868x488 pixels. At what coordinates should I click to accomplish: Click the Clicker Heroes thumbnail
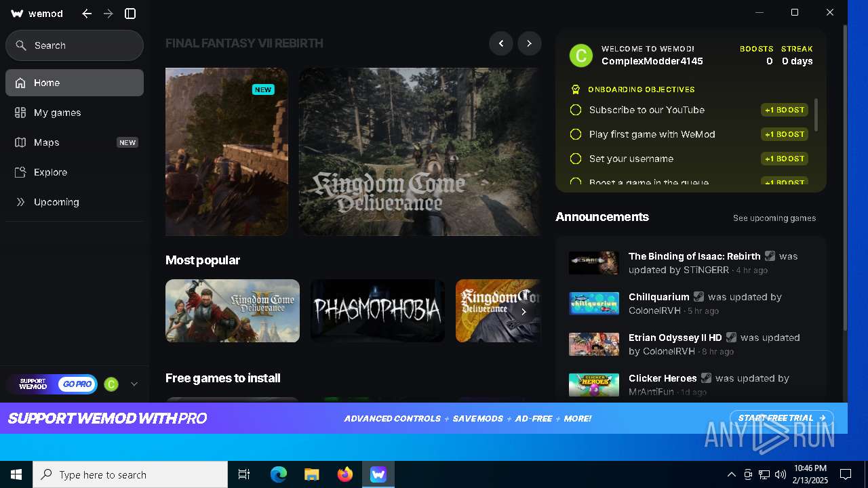pyautogui.click(x=594, y=384)
